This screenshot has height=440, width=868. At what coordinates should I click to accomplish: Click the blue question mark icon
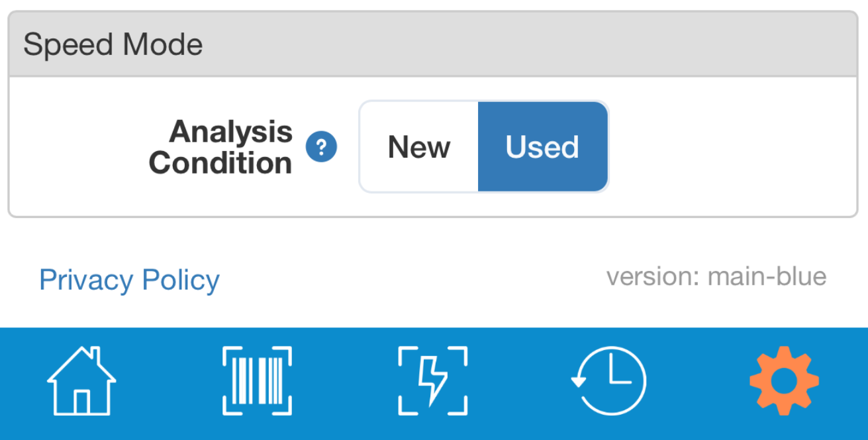point(321,146)
